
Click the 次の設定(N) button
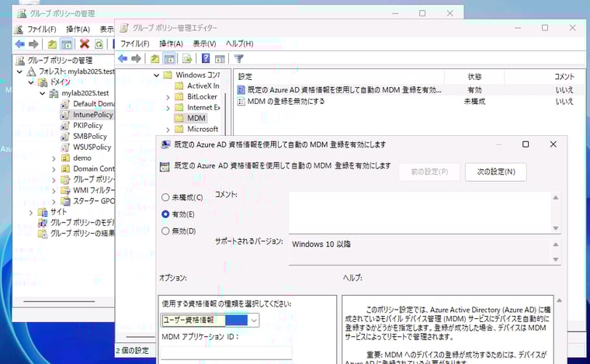(495, 172)
